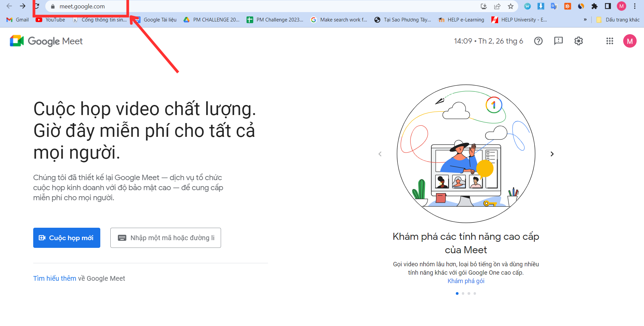Show previous carousel slide with left chevron
Viewport: 644px width, 326px height.
tap(380, 154)
